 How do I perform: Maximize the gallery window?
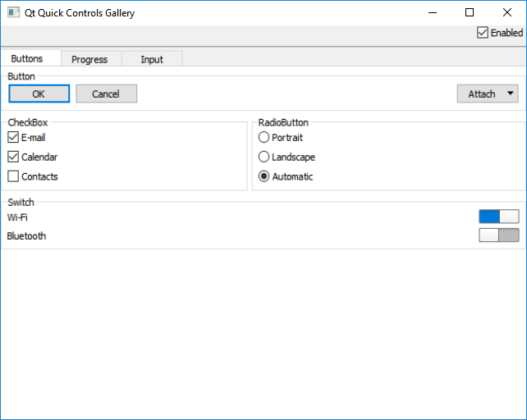point(470,13)
